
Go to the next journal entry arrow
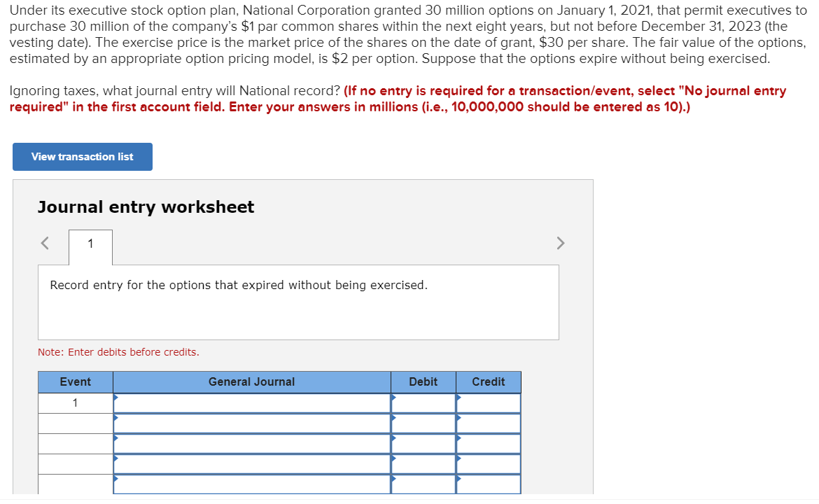coord(561,243)
